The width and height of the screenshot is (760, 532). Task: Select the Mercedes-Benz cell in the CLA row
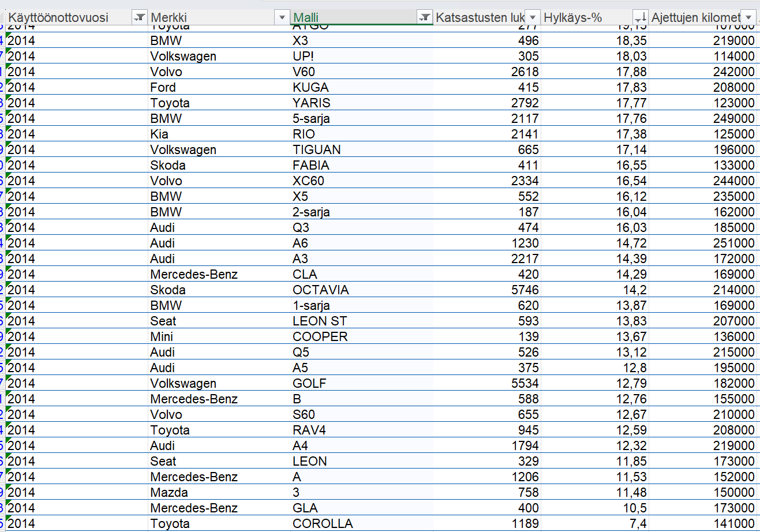[x=219, y=274]
